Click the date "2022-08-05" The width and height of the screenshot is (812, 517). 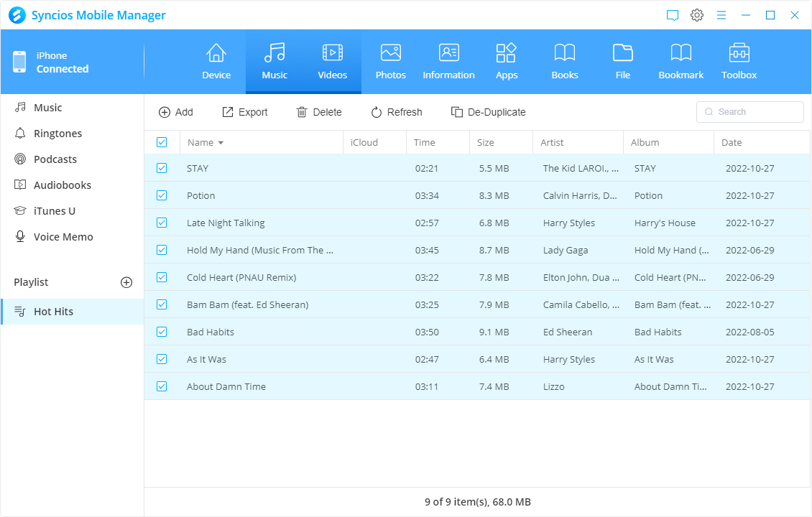pyautogui.click(x=750, y=332)
